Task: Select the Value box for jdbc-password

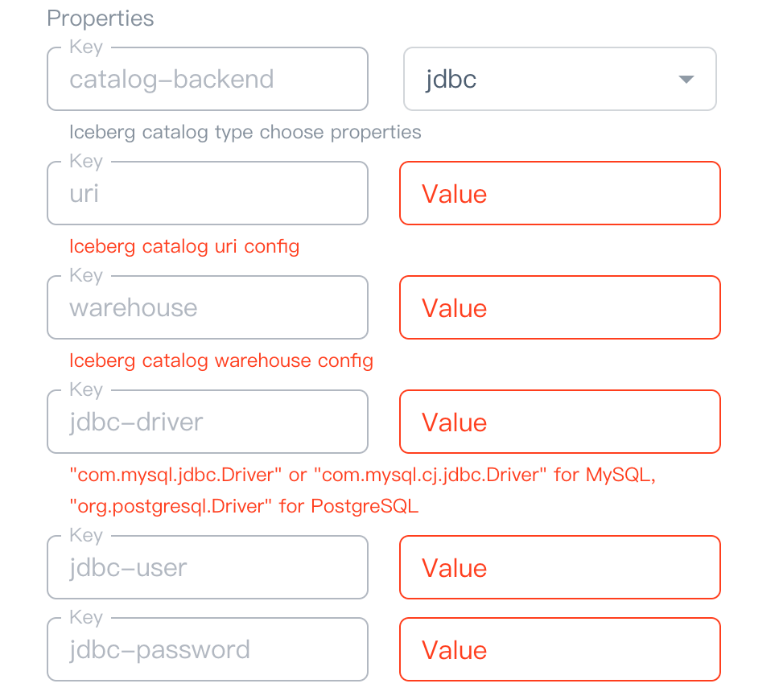Action: coord(558,649)
